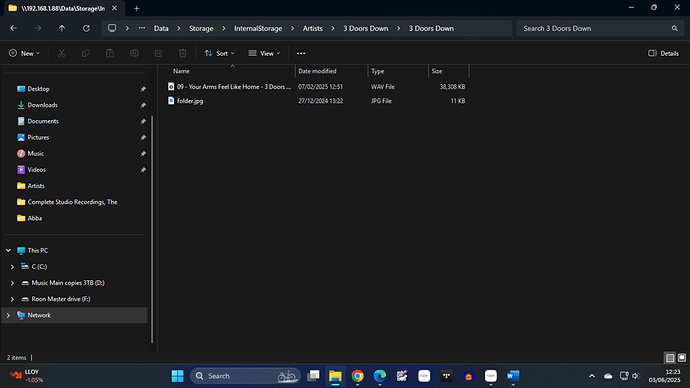Image resolution: width=690 pixels, height=388 pixels.
Task: Click the Rename icon in toolbar
Action: point(134,53)
